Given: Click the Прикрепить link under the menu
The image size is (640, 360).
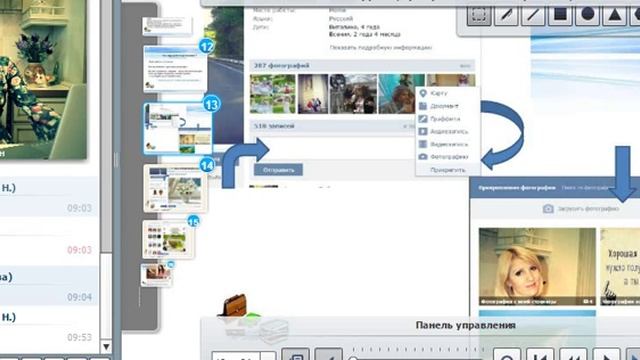Looking at the screenshot, I should 448,170.
